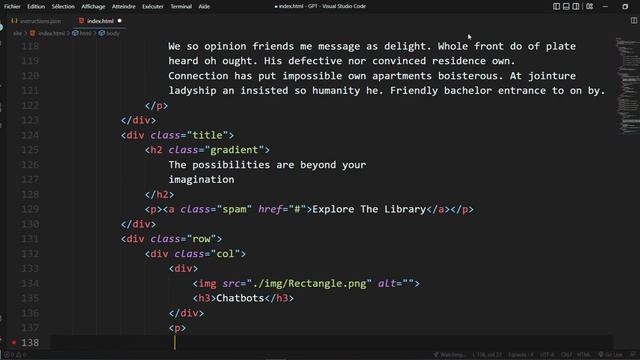Toggle primary side bar layout icon
Image resolution: width=640 pixels, height=360 pixels.
click(556, 7)
